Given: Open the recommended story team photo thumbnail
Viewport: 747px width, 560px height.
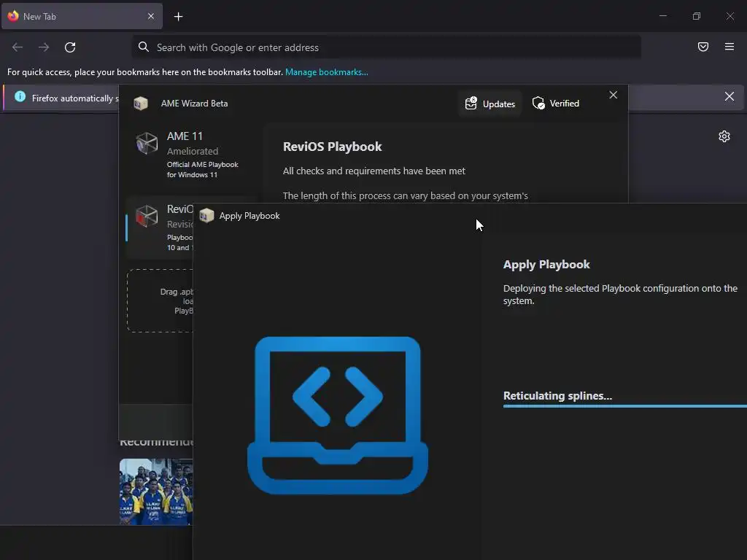Looking at the screenshot, I should coord(156,491).
